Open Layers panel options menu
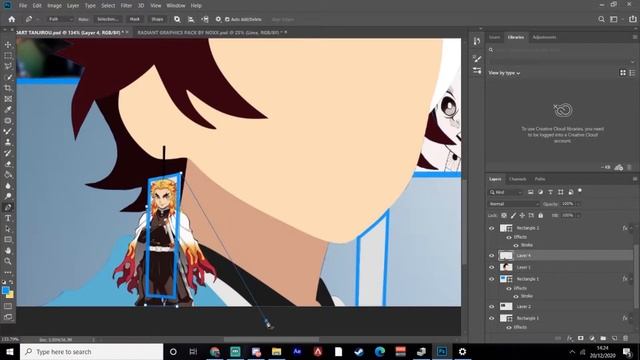 (x=635, y=179)
